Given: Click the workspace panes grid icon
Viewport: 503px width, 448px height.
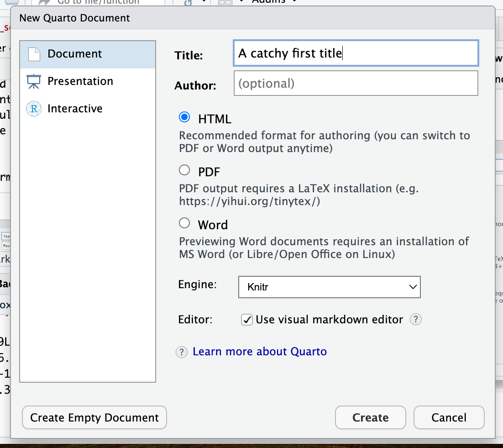Looking at the screenshot, I should coord(225,2).
